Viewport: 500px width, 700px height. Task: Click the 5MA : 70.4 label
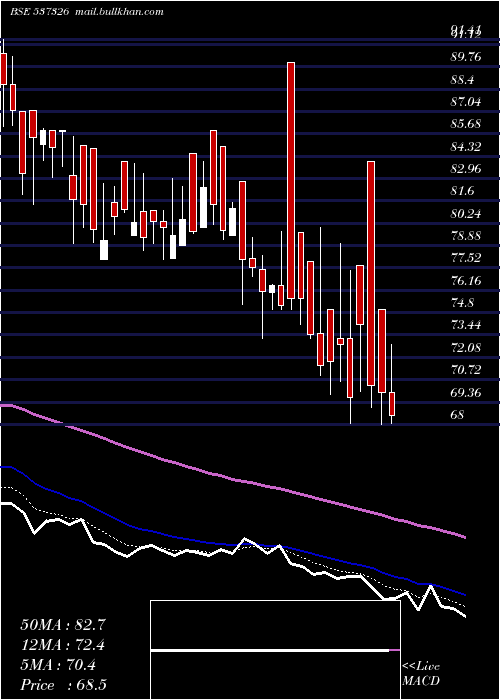click(x=58, y=665)
